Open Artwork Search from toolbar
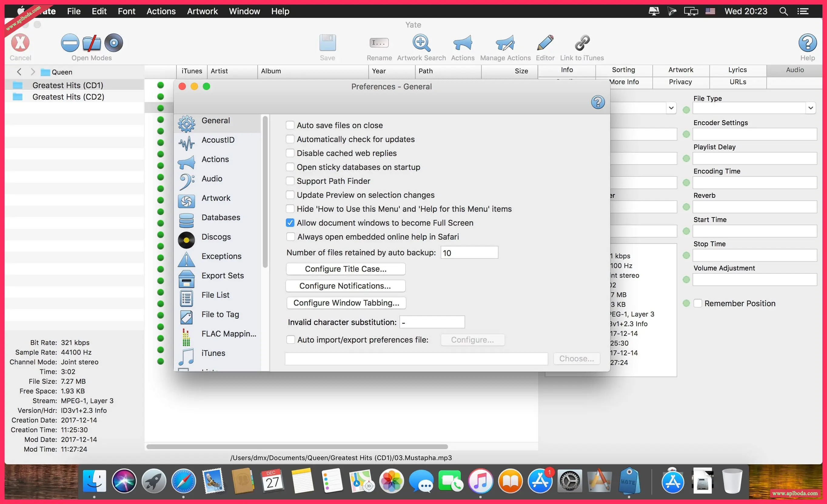 click(x=421, y=43)
